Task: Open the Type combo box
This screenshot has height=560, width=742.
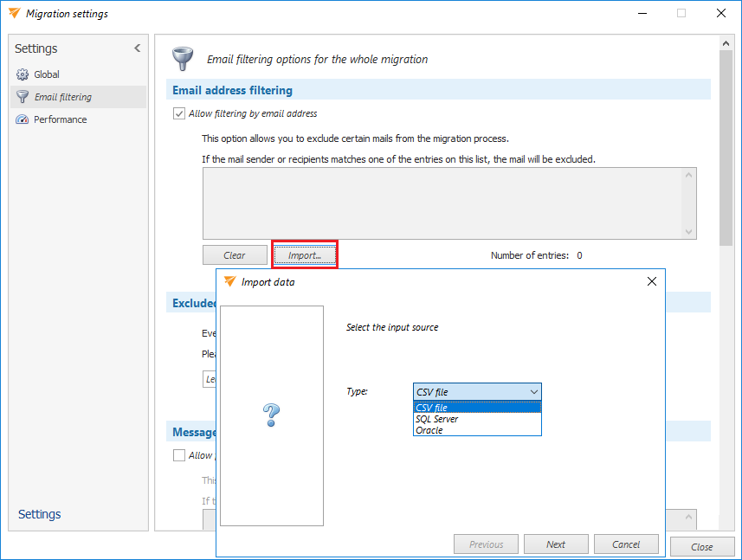Action: tap(477, 392)
